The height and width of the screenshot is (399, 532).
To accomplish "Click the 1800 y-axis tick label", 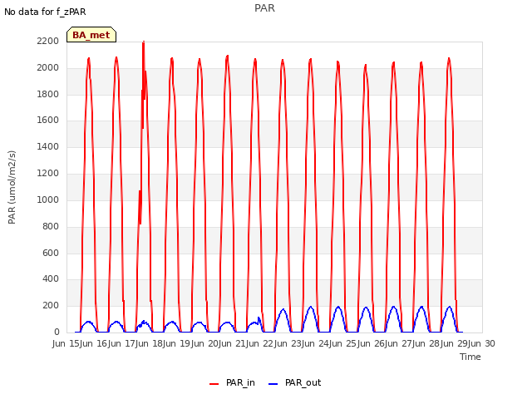I will (x=48, y=94).
